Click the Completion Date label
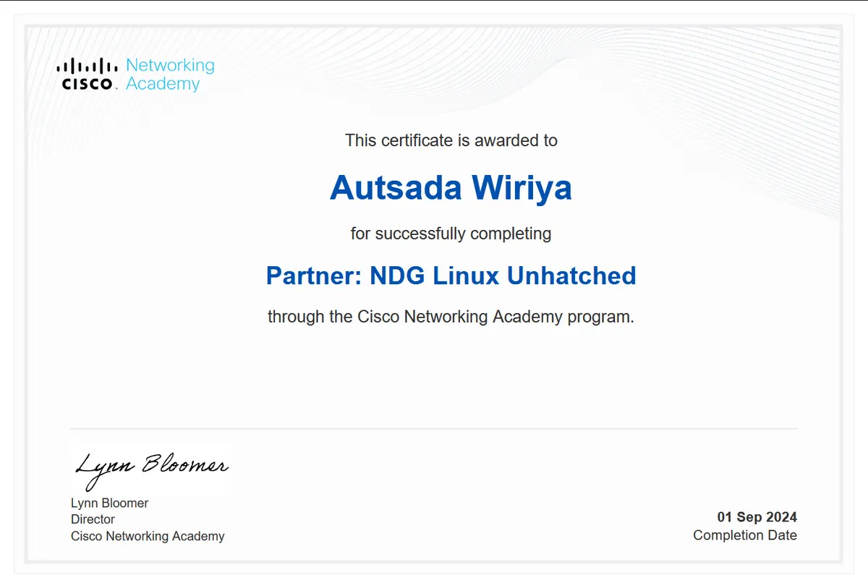The width and height of the screenshot is (868, 588). (x=744, y=535)
